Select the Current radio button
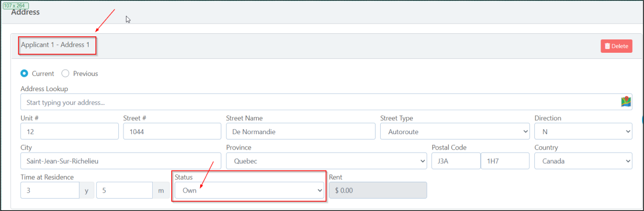 24,73
